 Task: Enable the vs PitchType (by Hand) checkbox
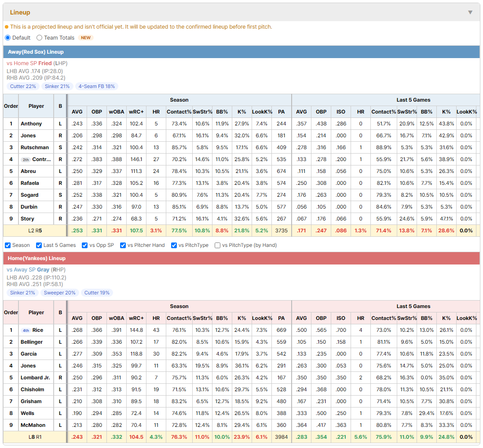(217, 245)
